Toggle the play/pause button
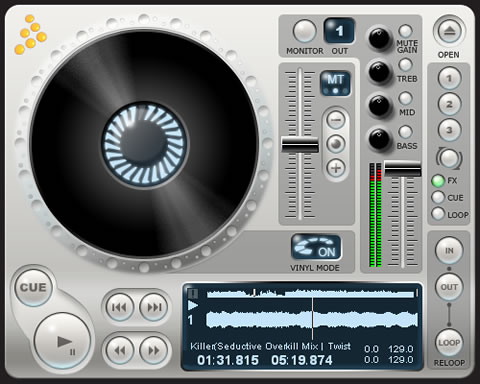Viewport: 480px width, 384px height. coord(63,341)
